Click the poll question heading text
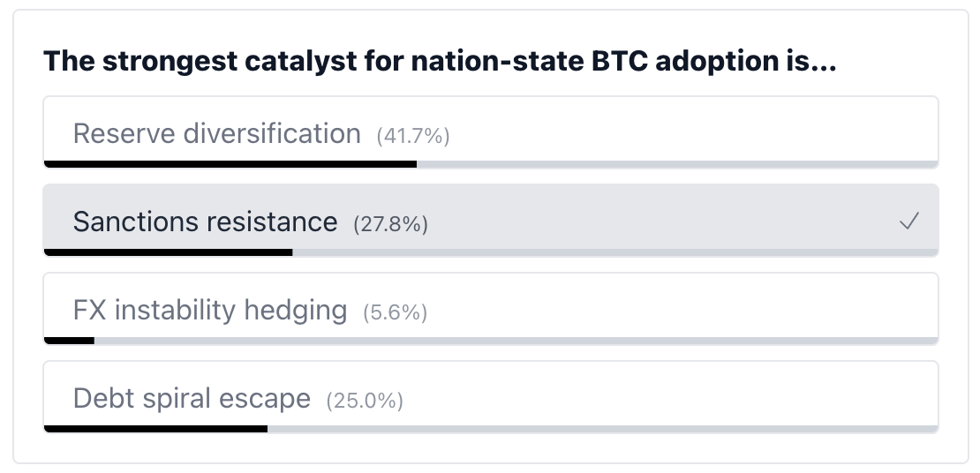The height and width of the screenshot is (473, 980). (440, 62)
